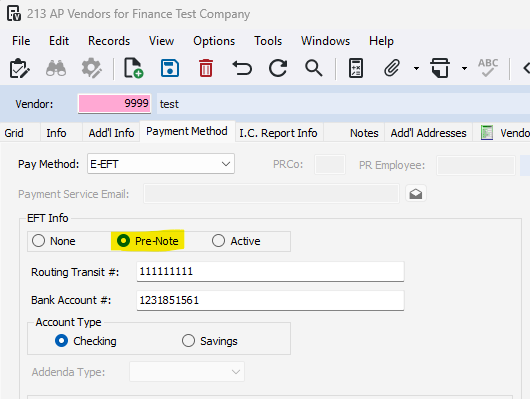
Task: Open the View menu
Action: pos(162,41)
